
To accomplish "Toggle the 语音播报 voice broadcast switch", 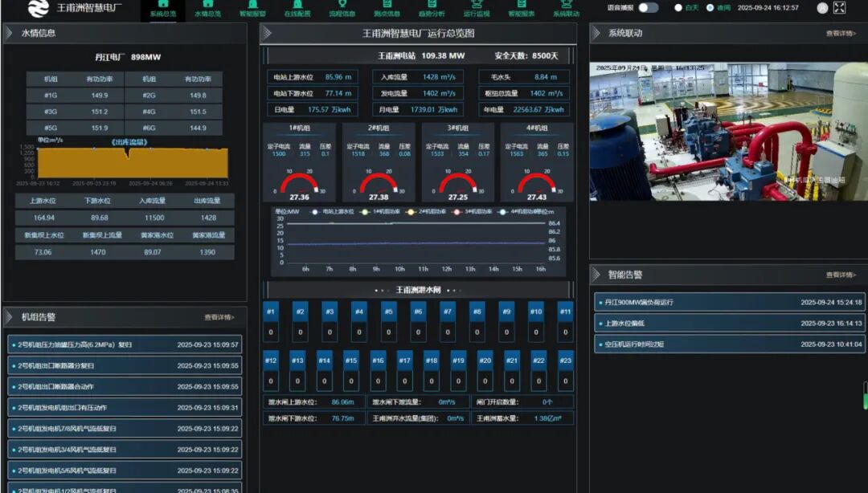I will point(648,8).
